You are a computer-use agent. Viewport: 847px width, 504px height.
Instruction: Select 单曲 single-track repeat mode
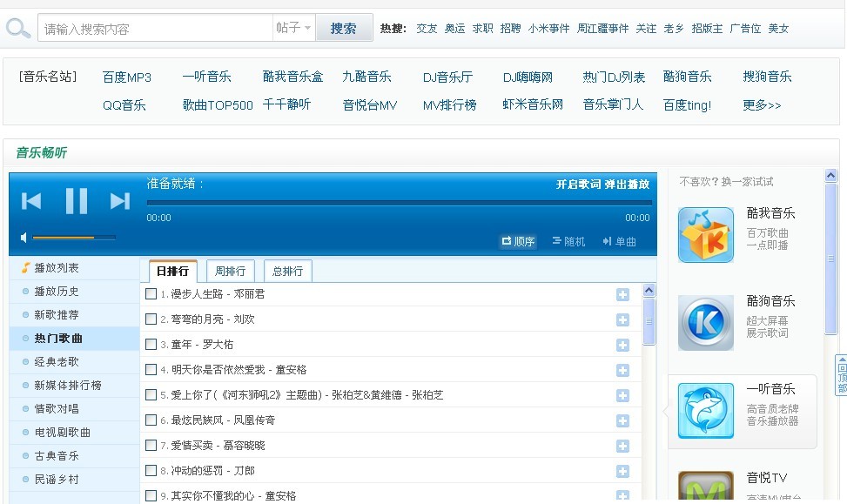point(620,241)
